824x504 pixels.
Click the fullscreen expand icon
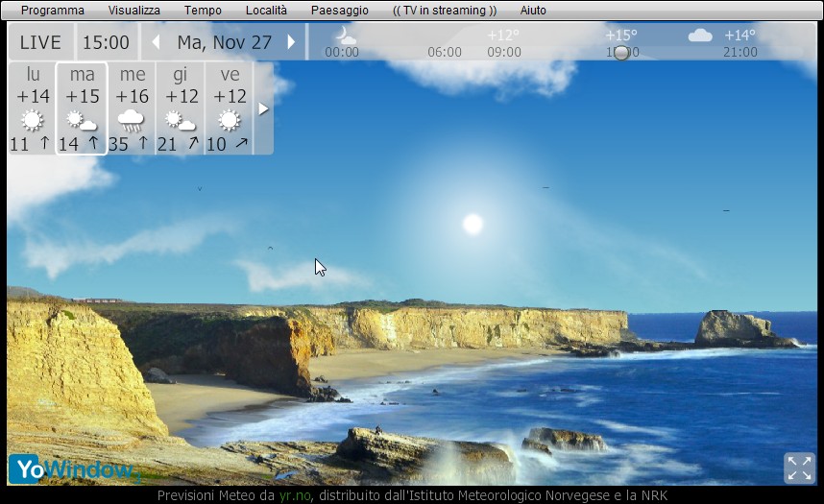click(x=799, y=468)
